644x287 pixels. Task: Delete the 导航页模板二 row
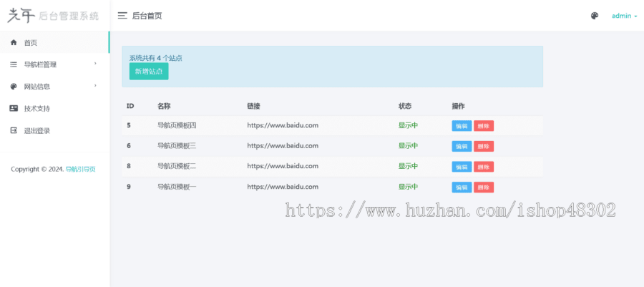click(x=484, y=167)
